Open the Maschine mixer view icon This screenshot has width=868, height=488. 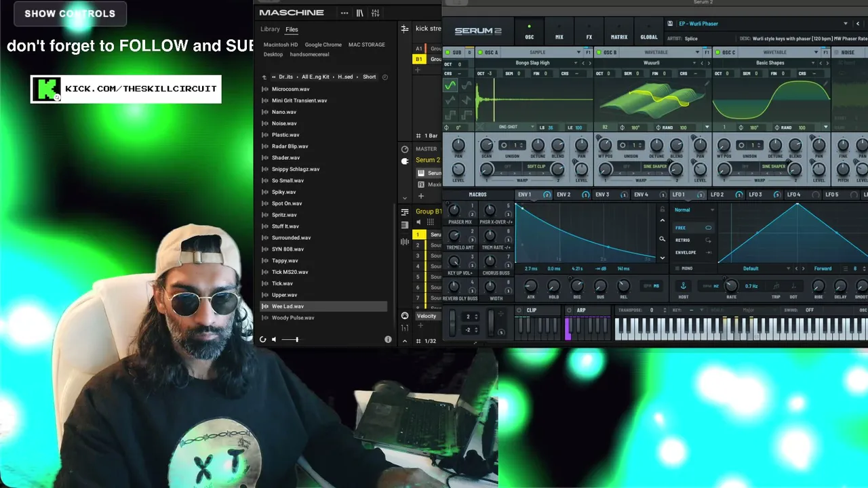[x=375, y=13]
